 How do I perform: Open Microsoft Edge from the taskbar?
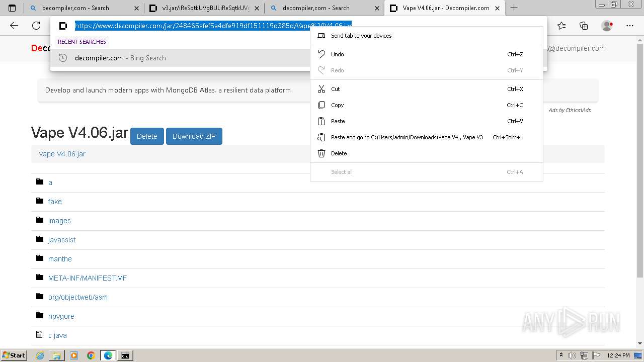108,355
